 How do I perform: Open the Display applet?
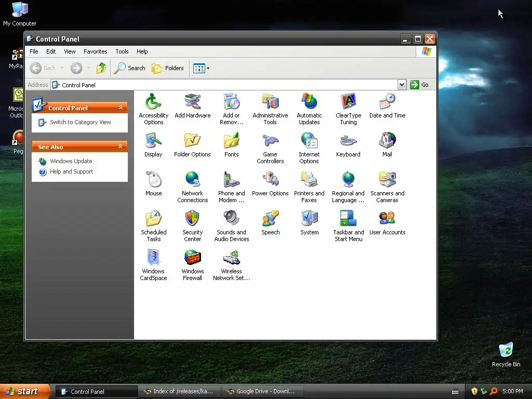(153, 144)
